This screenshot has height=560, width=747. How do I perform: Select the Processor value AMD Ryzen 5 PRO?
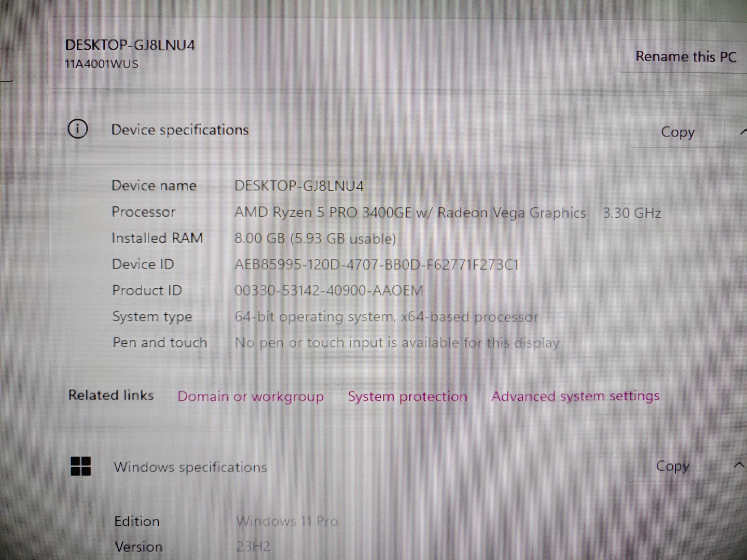[410, 213]
